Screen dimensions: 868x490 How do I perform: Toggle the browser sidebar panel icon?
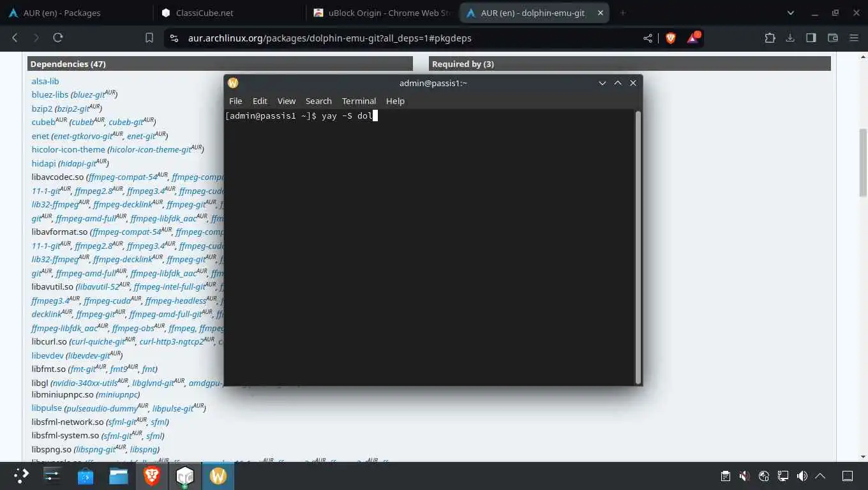coord(811,38)
